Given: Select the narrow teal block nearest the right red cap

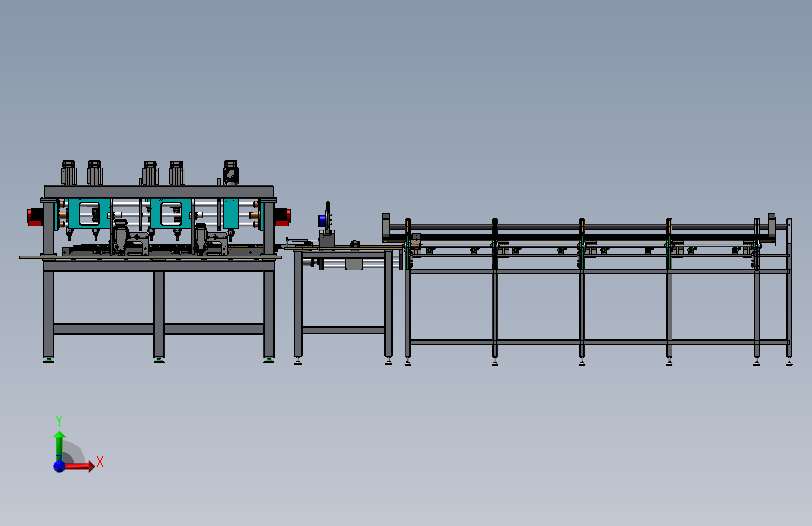Looking at the screenshot, I should [x=231, y=214].
